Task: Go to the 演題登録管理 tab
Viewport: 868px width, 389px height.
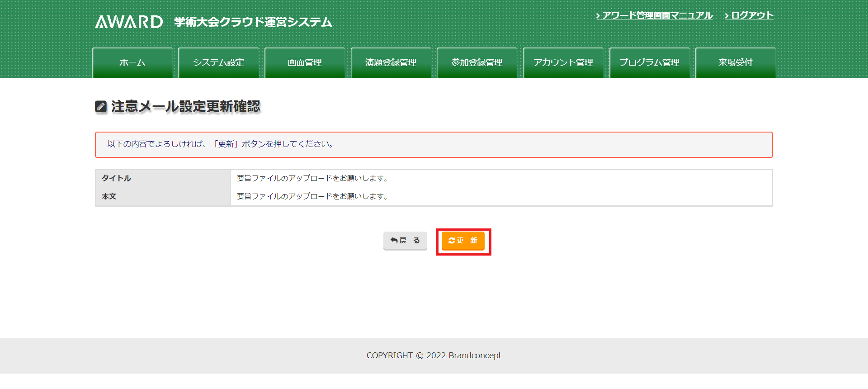Action: coord(391,63)
